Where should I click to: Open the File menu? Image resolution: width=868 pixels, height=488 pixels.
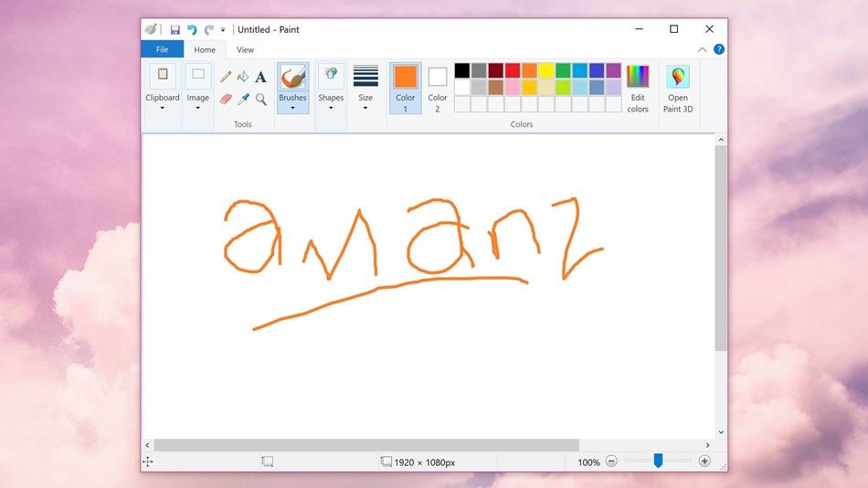click(x=163, y=49)
